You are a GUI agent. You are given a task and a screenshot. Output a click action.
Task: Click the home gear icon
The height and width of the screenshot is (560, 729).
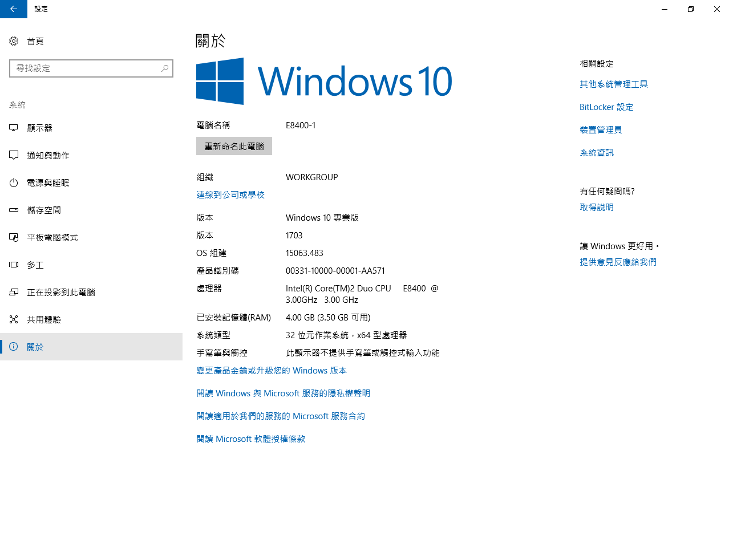(x=14, y=41)
